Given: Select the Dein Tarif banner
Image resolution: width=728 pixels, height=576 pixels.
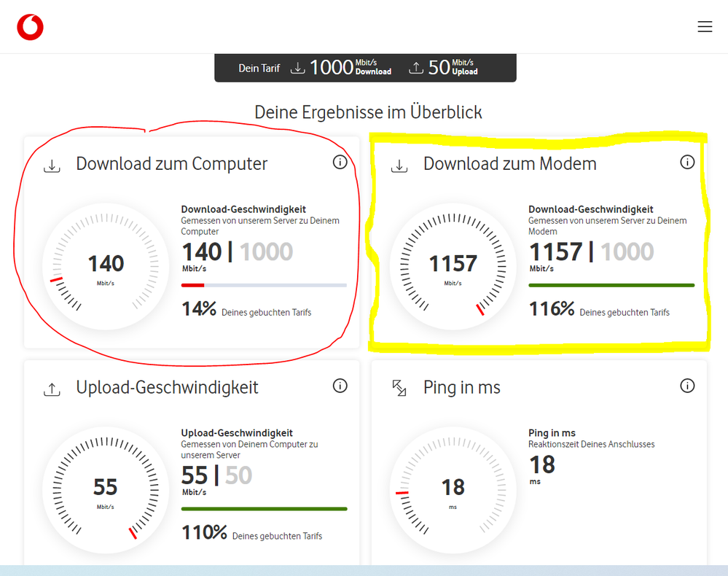Looking at the screenshot, I should tap(365, 67).
